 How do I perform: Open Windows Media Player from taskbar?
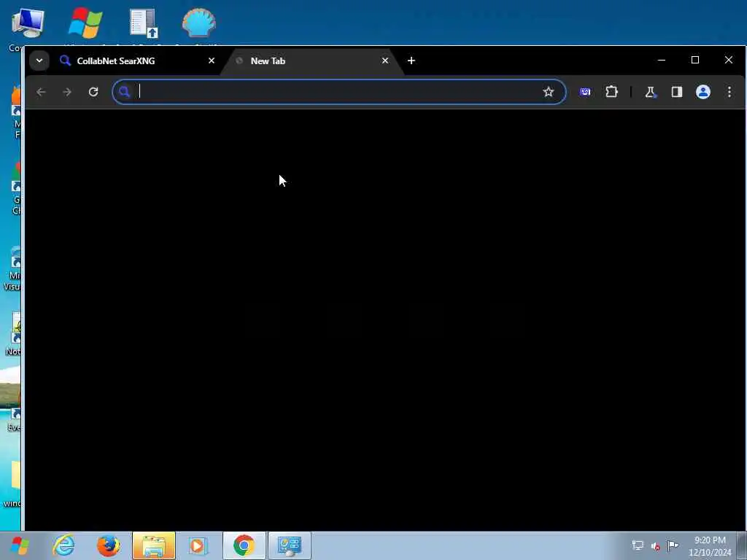tap(198, 545)
